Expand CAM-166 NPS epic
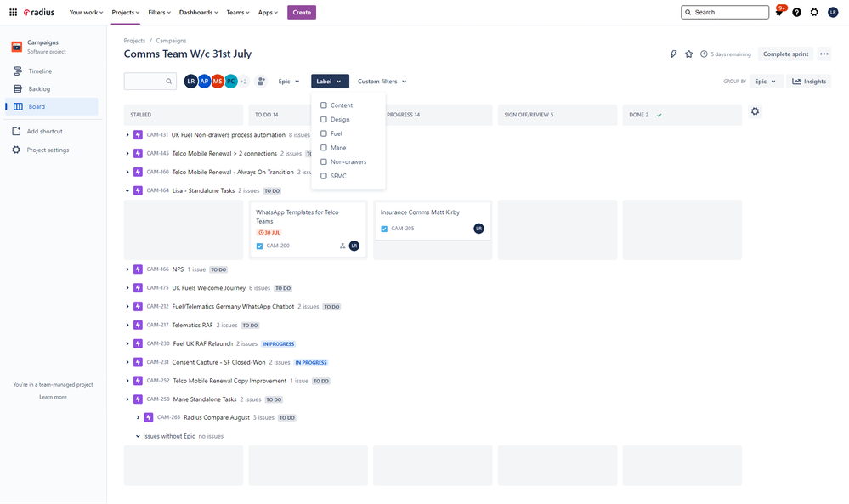 click(x=127, y=269)
